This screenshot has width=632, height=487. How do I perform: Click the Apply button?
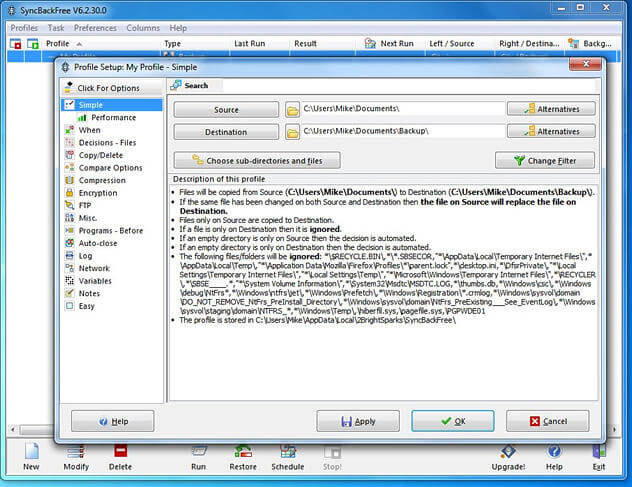(358, 421)
